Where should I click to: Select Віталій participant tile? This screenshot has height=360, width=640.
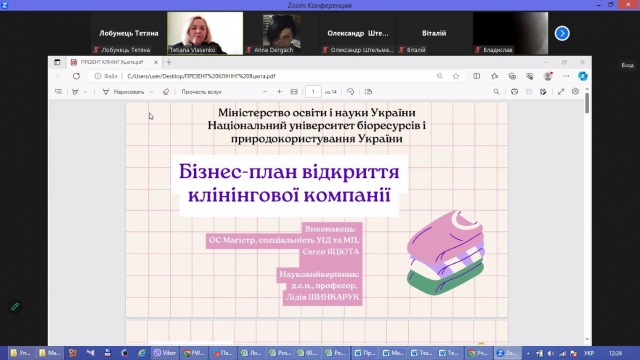pyautogui.click(x=434, y=33)
